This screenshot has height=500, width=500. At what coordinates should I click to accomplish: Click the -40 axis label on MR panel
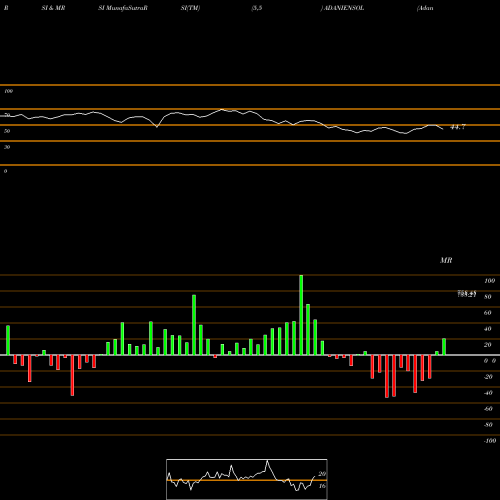[488, 393]
